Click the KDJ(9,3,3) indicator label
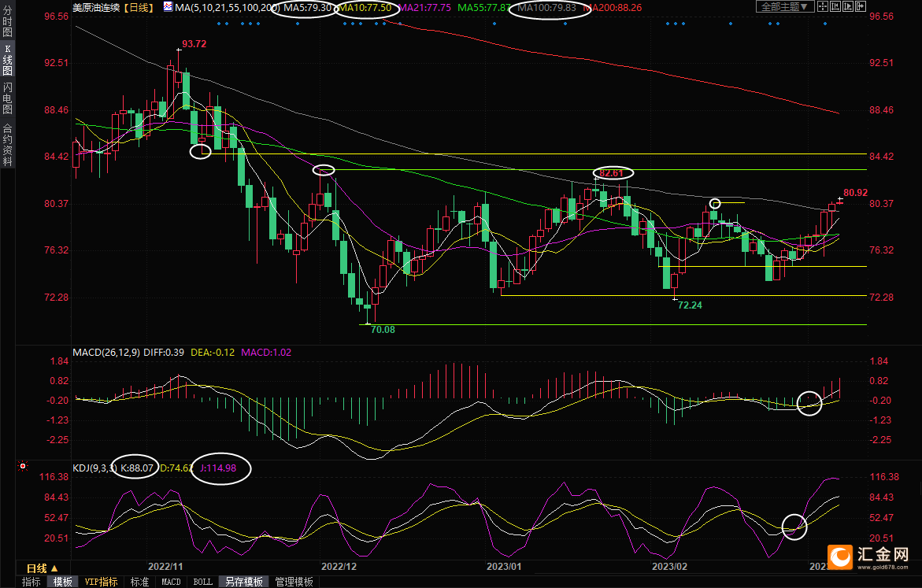The height and width of the screenshot is (588, 922). point(94,468)
